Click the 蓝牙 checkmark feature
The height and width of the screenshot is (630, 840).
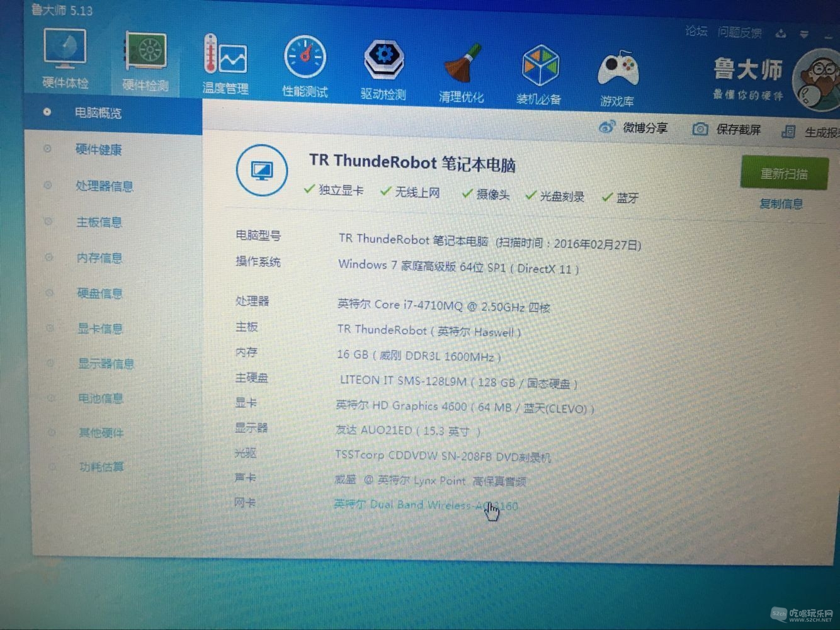(x=620, y=198)
